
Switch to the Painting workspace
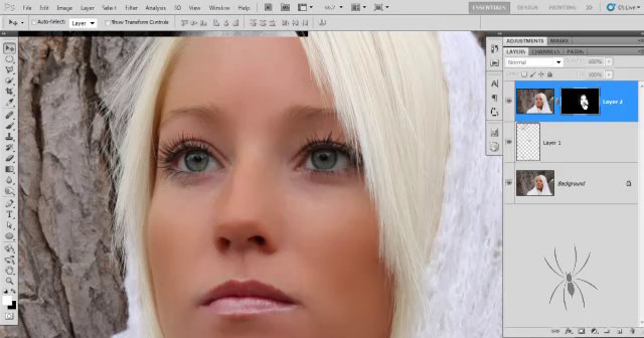562,8
